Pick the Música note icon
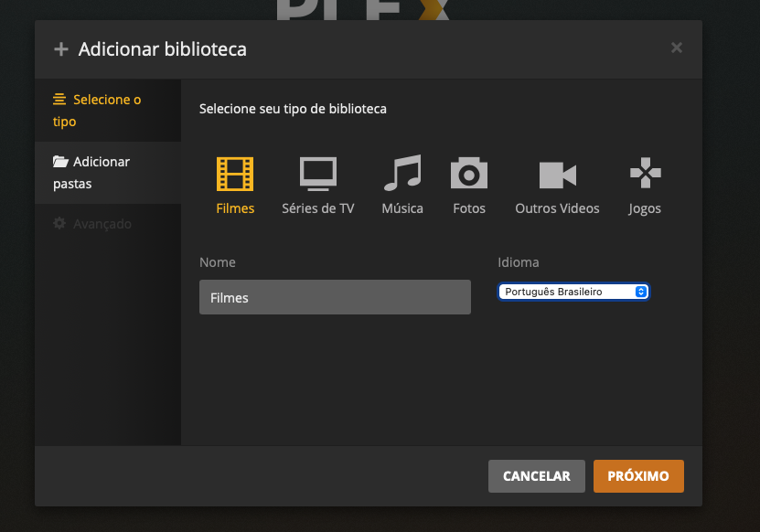This screenshot has height=532, width=760. point(402,173)
